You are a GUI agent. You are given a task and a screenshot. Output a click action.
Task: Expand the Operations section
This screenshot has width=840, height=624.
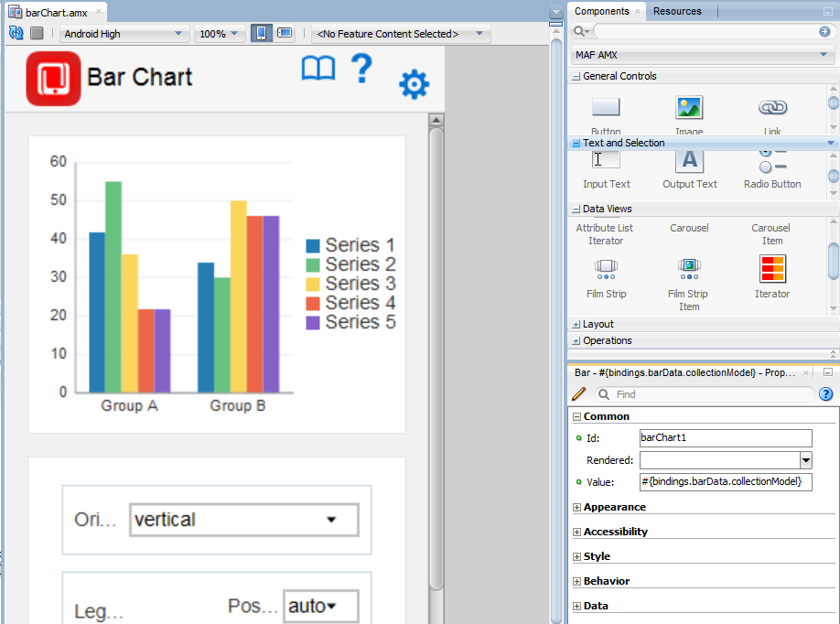point(576,341)
